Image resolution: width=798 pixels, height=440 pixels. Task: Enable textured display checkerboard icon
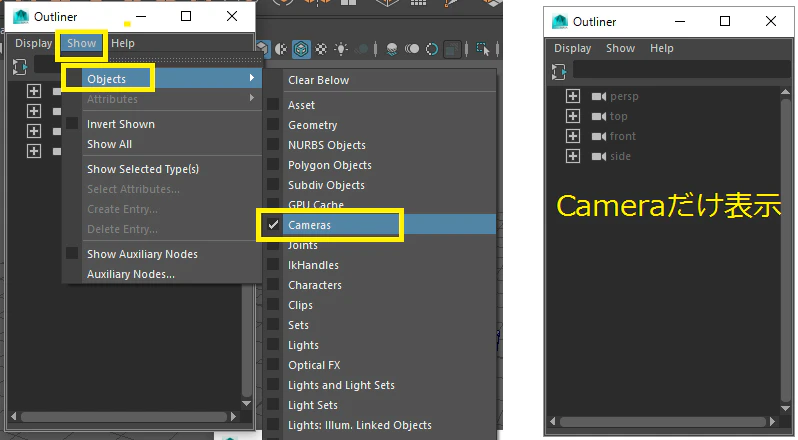coord(321,49)
